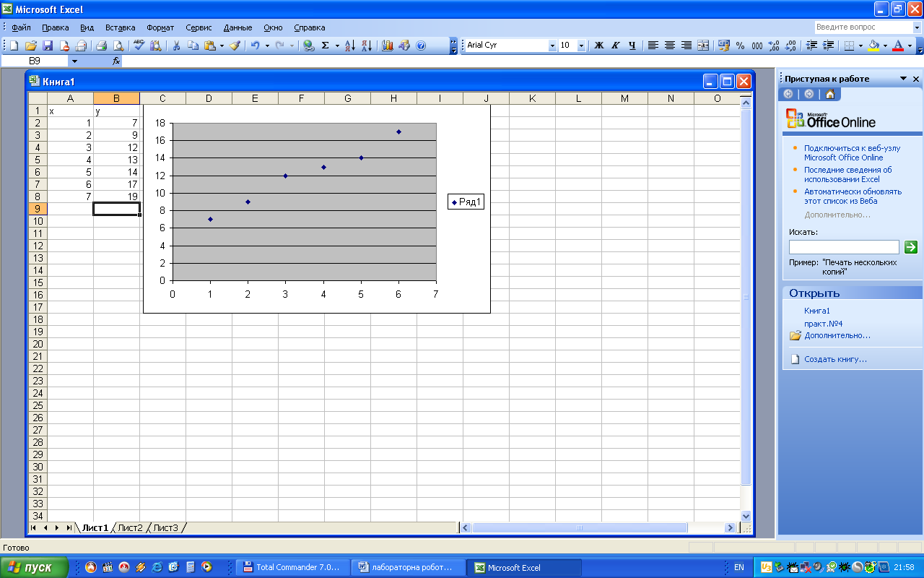Click the Искать search input field
This screenshot has height=578, width=924.
tap(844, 247)
